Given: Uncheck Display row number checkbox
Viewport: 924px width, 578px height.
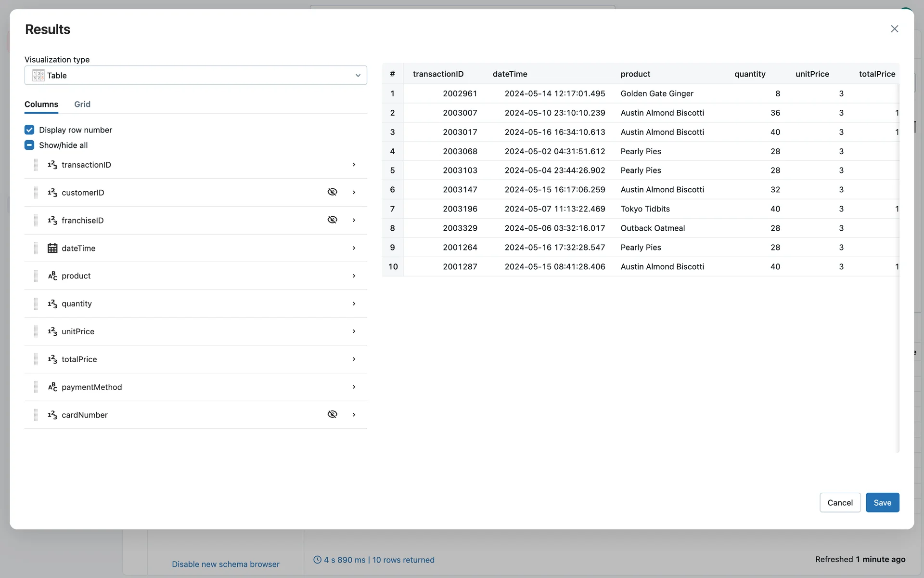Looking at the screenshot, I should [x=29, y=130].
